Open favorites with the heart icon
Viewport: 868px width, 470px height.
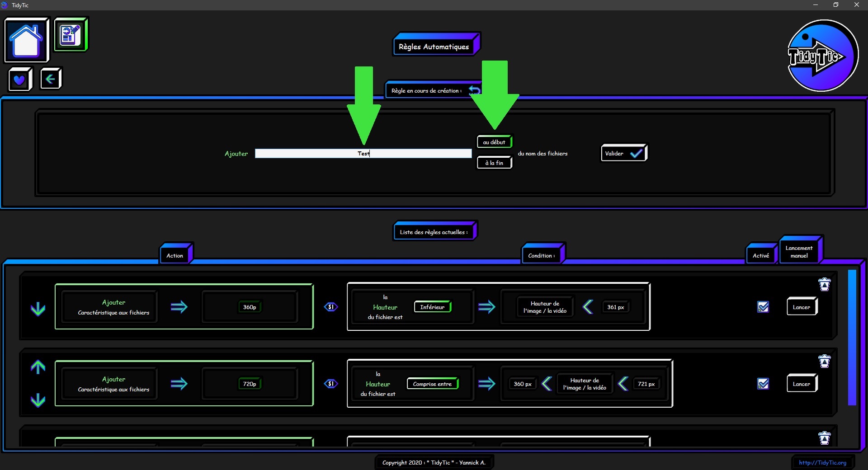20,80
